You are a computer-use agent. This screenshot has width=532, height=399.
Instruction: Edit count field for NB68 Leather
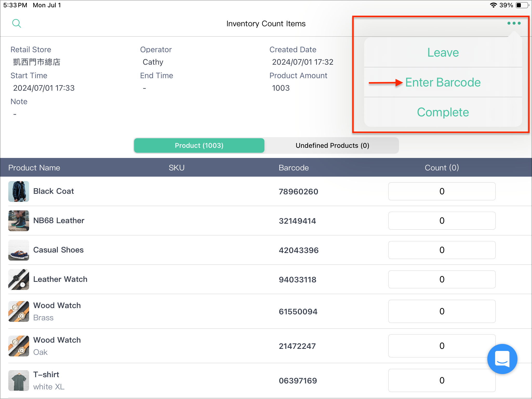point(442,221)
